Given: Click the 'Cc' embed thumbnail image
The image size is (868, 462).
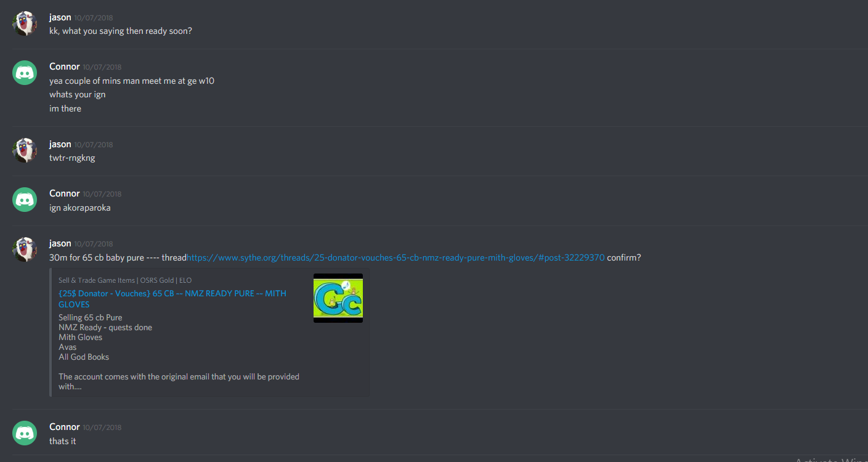Looking at the screenshot, I should click(x=338, y=298).
